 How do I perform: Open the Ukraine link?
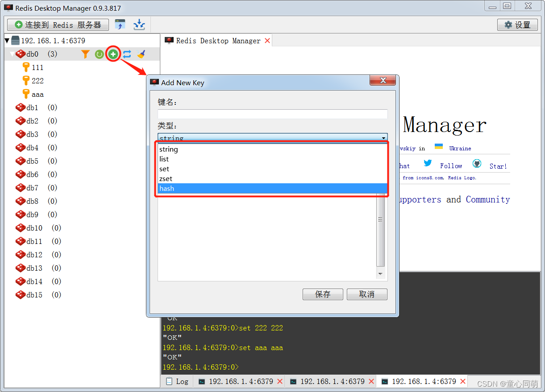click(460, 149)
